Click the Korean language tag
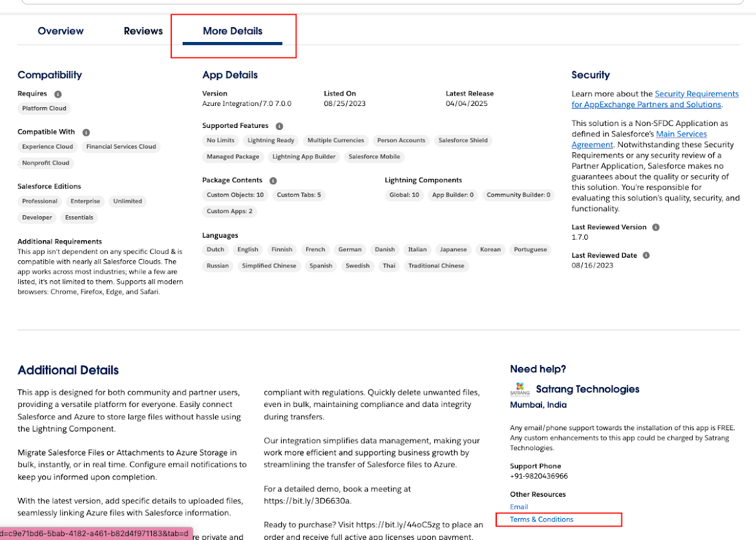The width and height of the screenshot is (756, 540). pos(490,249)
